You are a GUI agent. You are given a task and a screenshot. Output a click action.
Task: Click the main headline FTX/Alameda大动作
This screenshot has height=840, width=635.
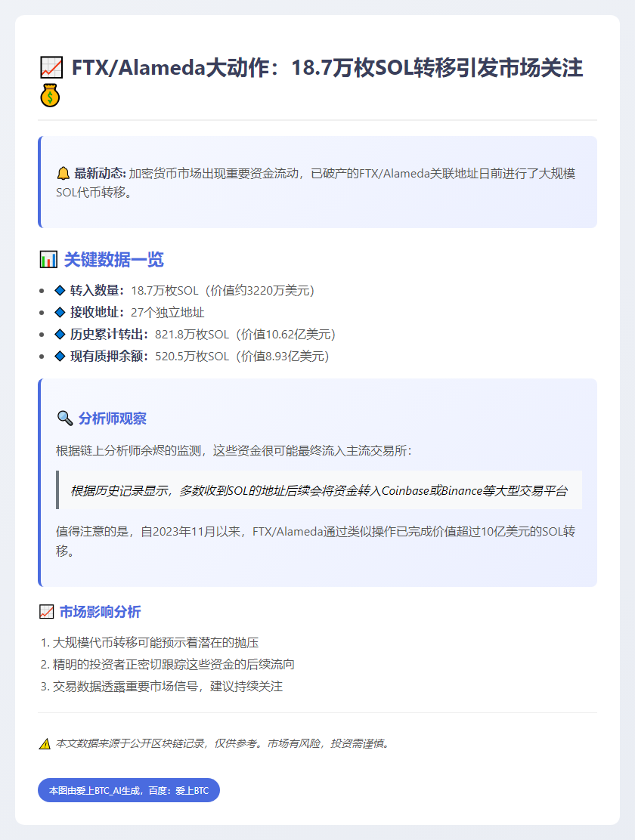coord(327,68)
